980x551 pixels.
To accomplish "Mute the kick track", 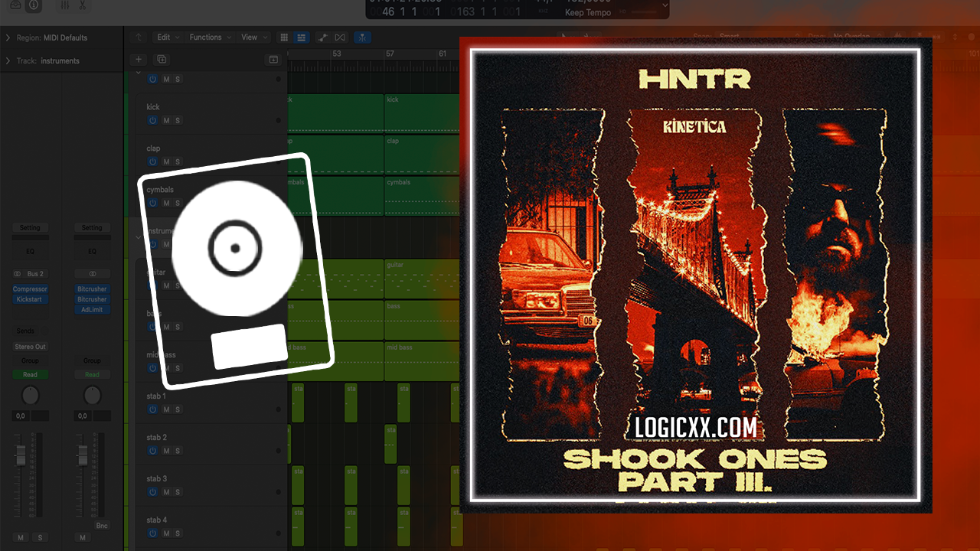I will point(165,120).
